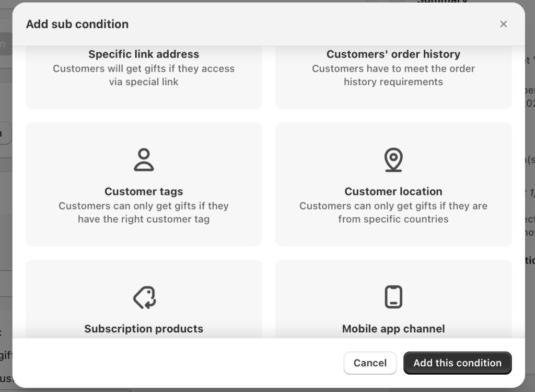This screenshot has width=535, height=392.
Task: Select the Mobile app channel label
Action: (x=393, y=329)
